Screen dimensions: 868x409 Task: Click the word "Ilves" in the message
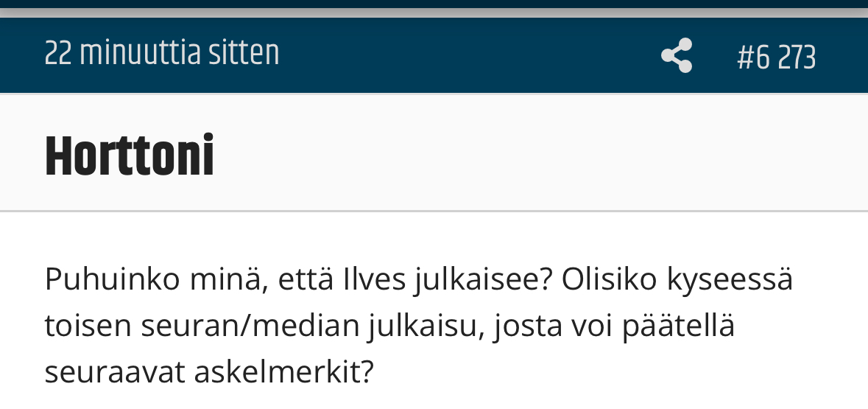click(x=374, y=281)
